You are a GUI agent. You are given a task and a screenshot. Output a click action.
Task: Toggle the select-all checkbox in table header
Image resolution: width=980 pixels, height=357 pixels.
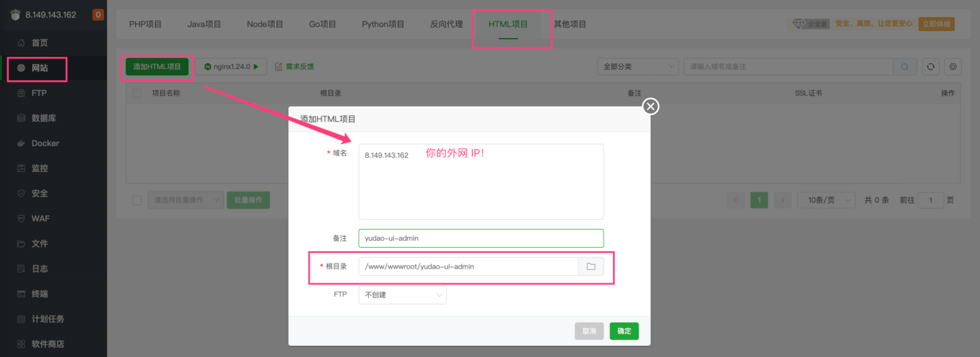click(137, 93)
